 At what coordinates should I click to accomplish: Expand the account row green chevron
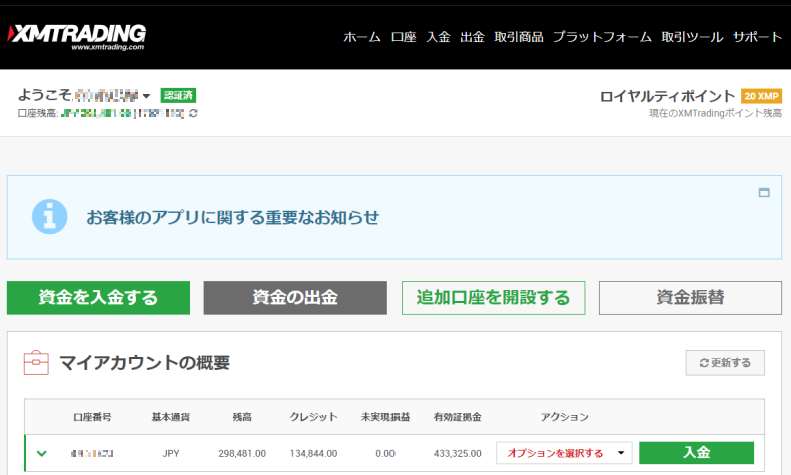(42, 453)
